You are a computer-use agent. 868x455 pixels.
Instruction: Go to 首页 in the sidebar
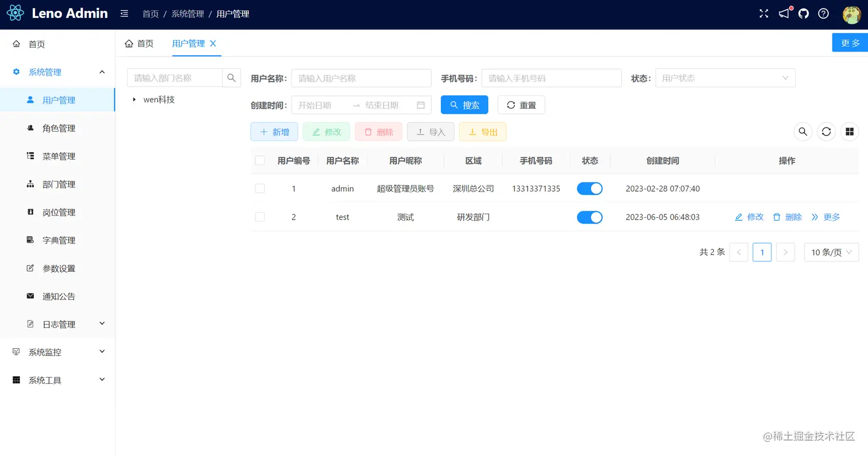point(57,44)
